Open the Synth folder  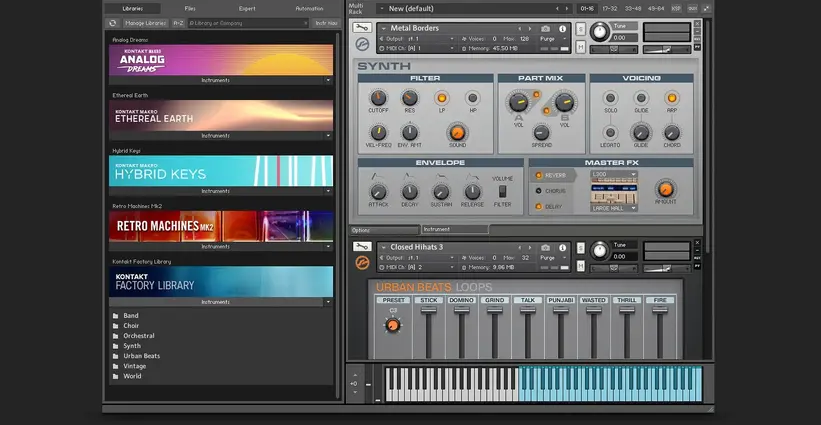[x=132, y=345]
